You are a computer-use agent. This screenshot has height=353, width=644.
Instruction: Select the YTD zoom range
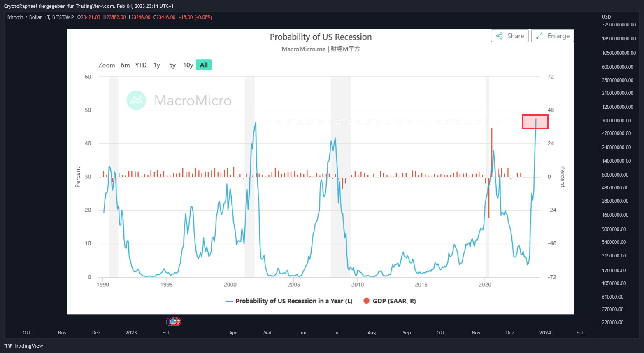tap(141, 65)
